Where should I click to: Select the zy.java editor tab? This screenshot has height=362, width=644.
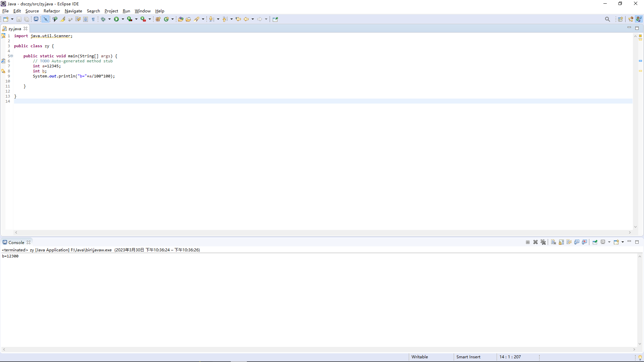(x=14, y=28)
